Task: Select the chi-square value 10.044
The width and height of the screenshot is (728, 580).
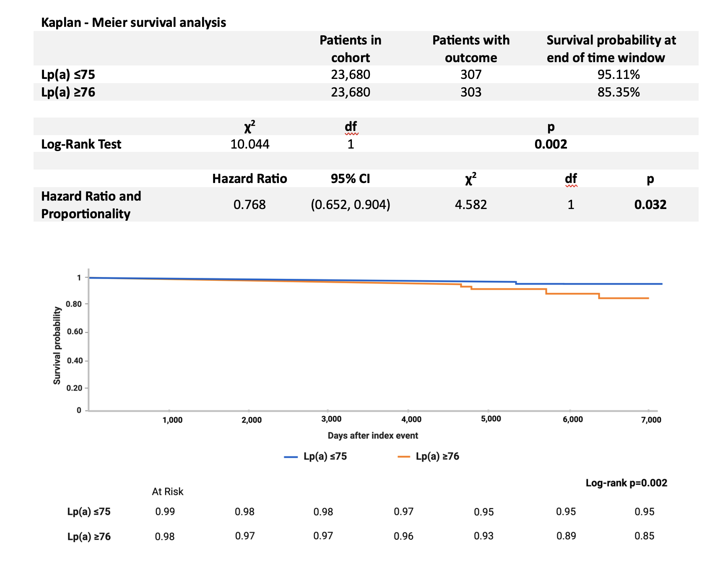Action: pyautogui.click(x=250, y=144)
